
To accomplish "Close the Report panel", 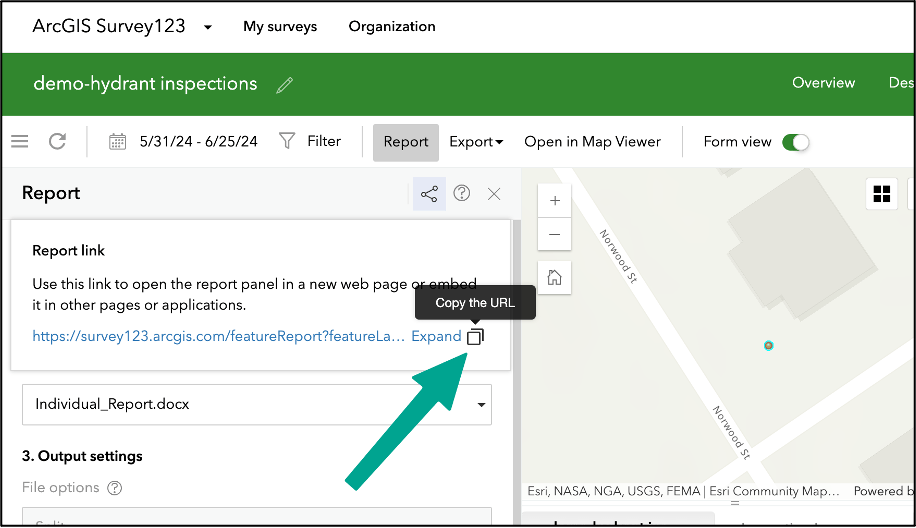I will (494, 194).
